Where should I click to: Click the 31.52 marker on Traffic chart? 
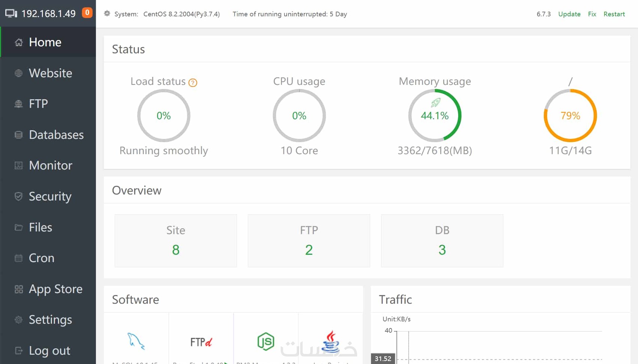[x=383, y=359]
